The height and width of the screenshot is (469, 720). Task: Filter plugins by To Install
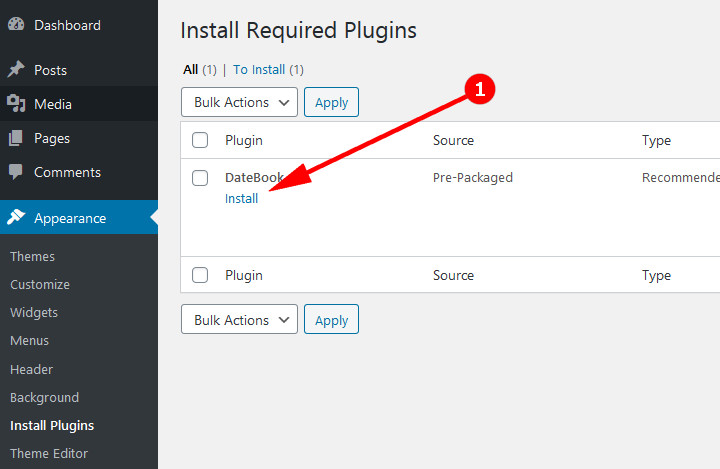point(260,70)
